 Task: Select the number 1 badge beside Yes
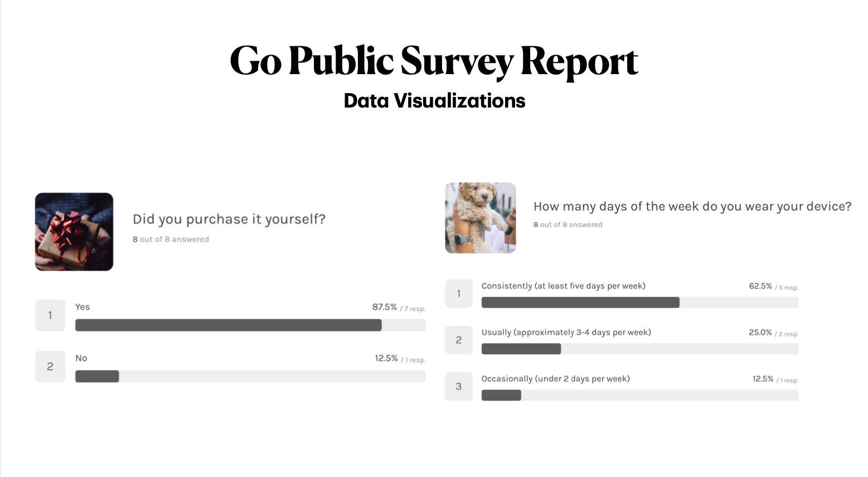click(50, 315)
